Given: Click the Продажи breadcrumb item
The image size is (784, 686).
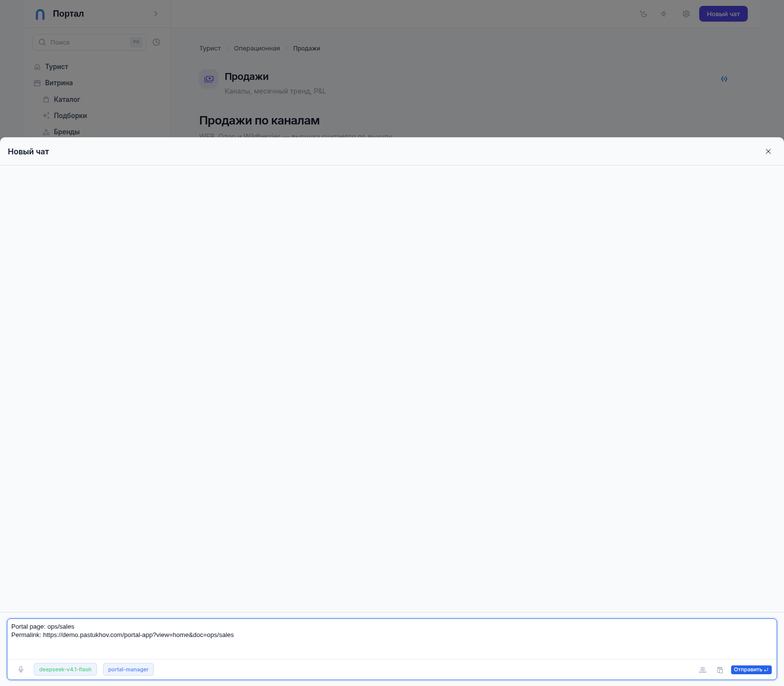Looking at the screenshot, I should click(307, 48).
